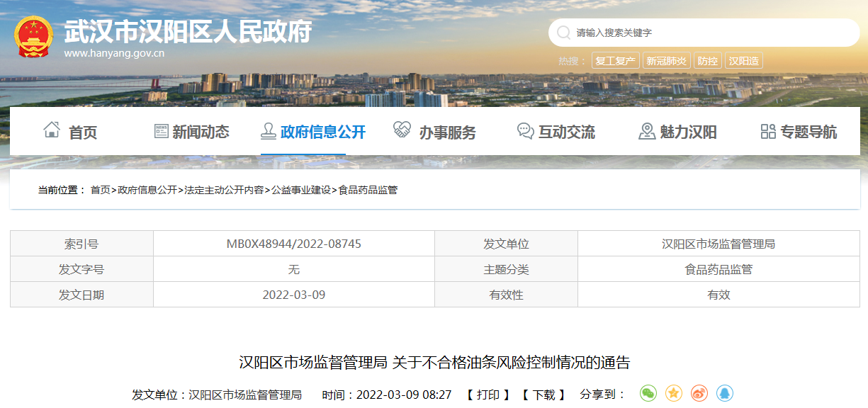Screen dimensions: 868x408
Task: Share the notice to Weibo icon
Action: tap(699, 394)
